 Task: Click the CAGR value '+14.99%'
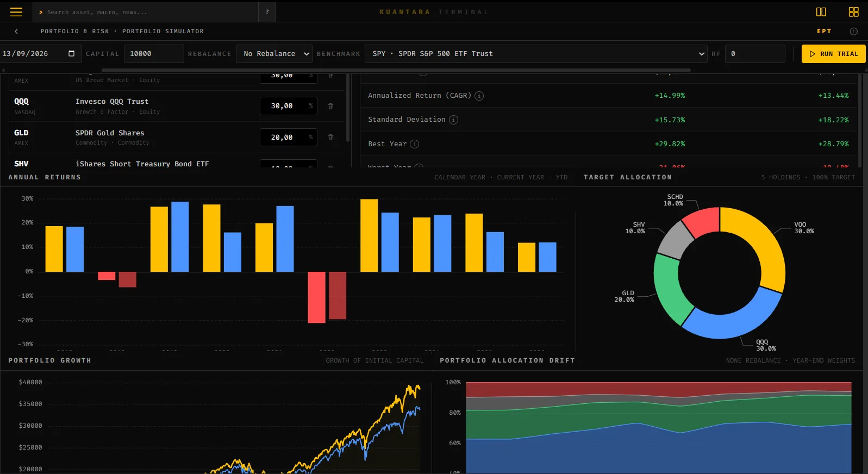[x=670, y=96]
